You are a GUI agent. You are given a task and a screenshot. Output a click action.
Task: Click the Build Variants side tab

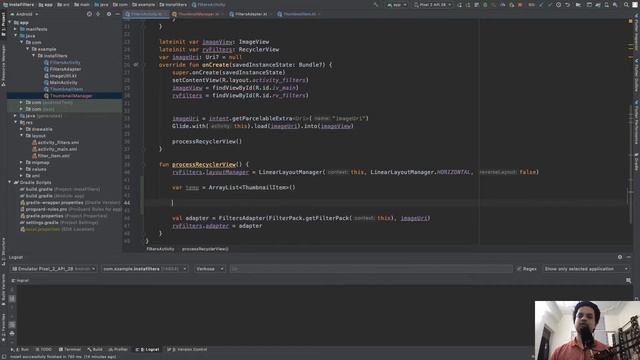[4, 290]
